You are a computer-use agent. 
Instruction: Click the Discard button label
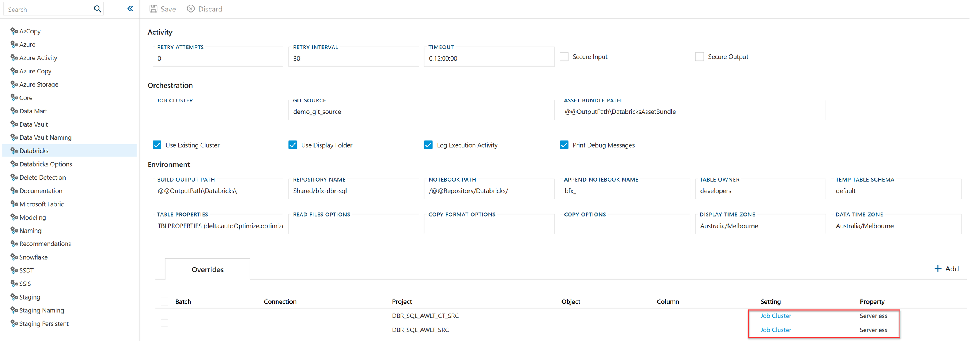[210, 9]
